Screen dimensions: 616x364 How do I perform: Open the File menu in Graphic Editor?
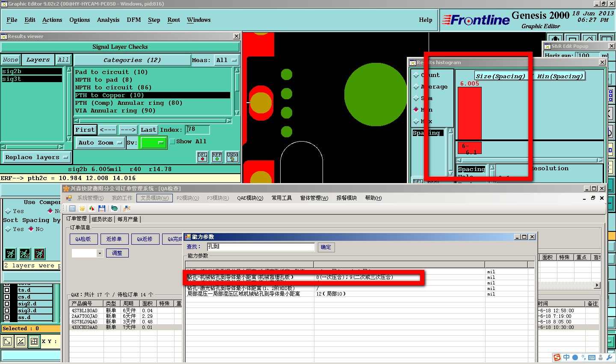tap(12, 20)
